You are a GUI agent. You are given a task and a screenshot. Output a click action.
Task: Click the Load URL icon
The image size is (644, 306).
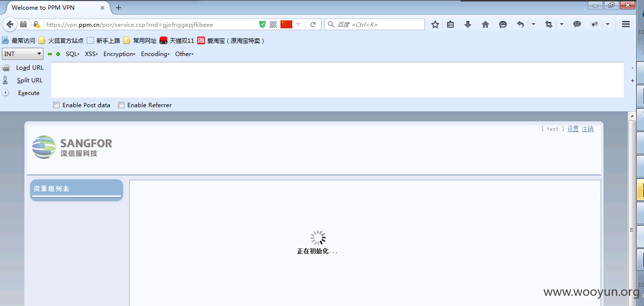(x=6, y=68)
